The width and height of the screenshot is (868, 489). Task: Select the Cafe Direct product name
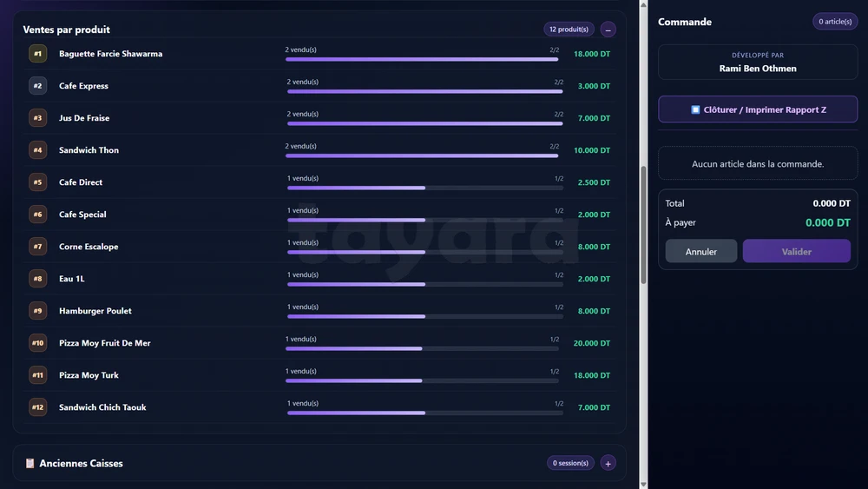80,182
